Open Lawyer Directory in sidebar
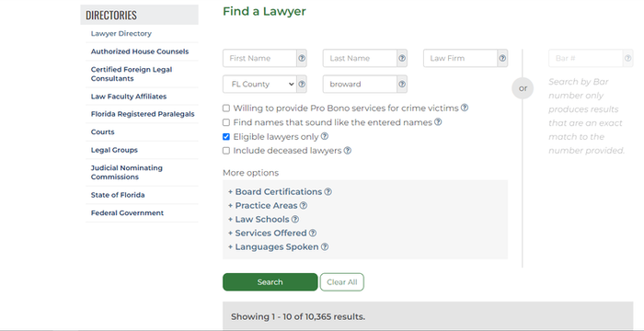Screen dimensions: 644x331 tap(121, 34)
